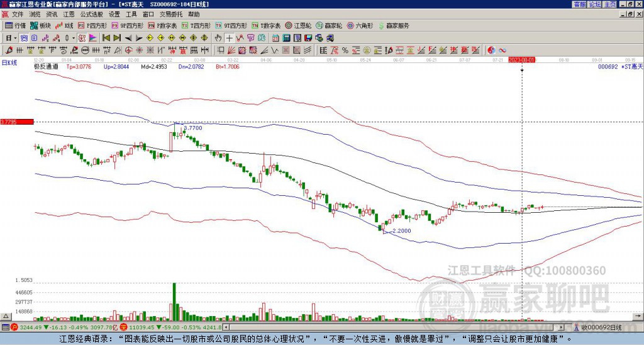Click the 2023-08-01 date marker

(x=521, y=60)
